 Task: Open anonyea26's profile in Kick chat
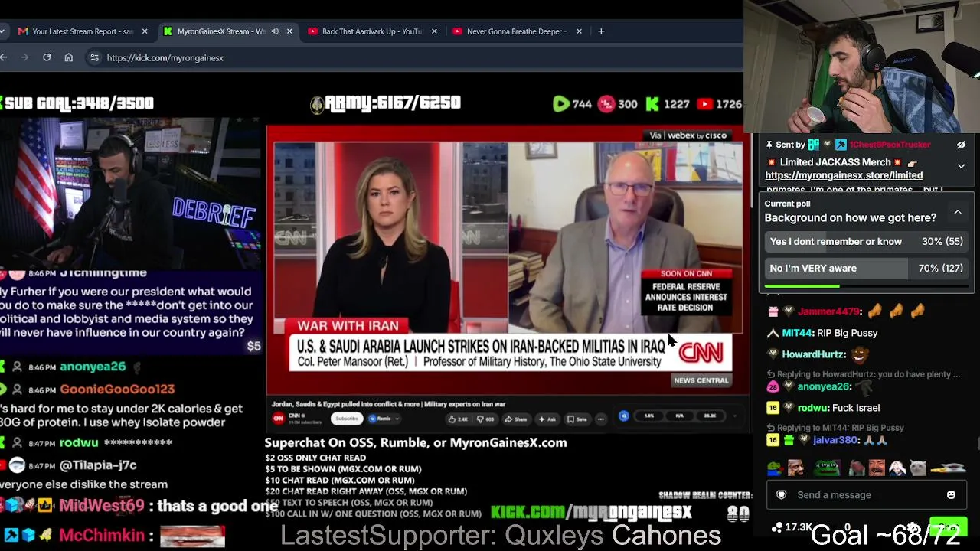824,386
